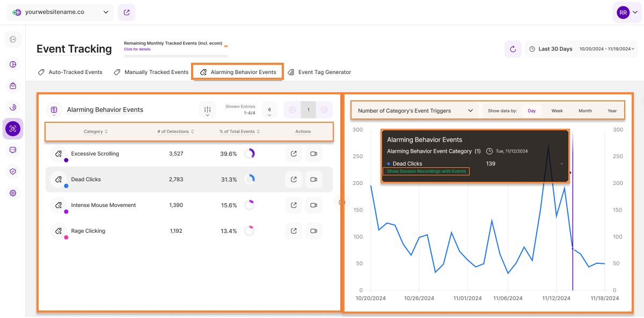644x318 pixels.
Task: Switch chart data grouping to Month
Action: point(585,111)
